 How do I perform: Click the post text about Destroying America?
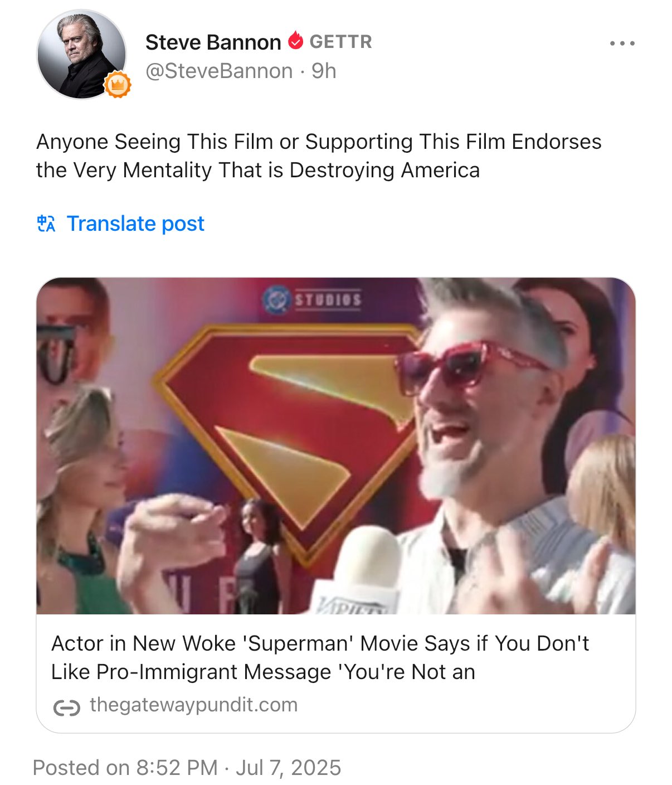coord(319,156)
